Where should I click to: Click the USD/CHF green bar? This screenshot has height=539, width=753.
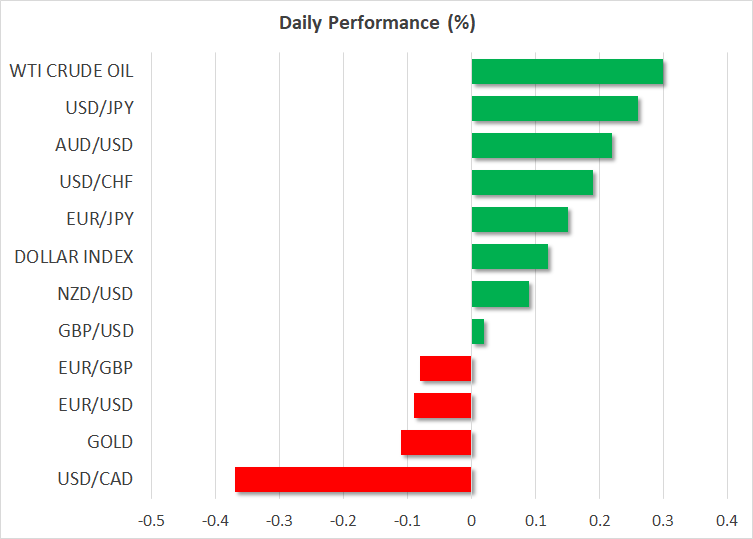[532, 183]
